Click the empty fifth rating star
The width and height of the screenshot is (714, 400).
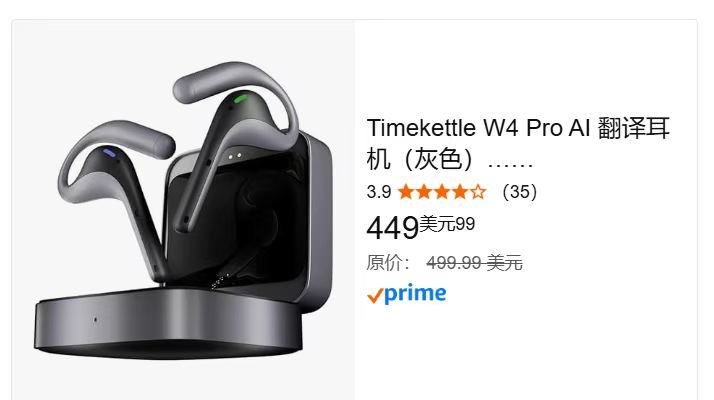[x=478, y=192]
